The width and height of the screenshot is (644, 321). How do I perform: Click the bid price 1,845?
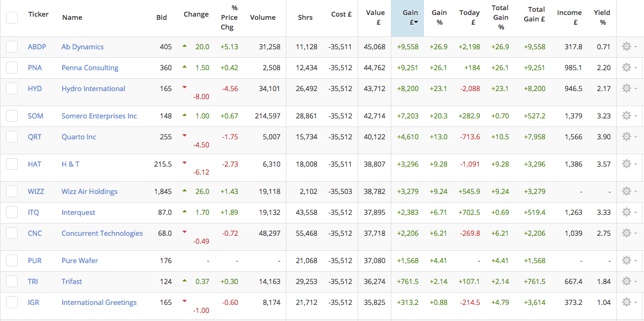[x=163, y=191]
